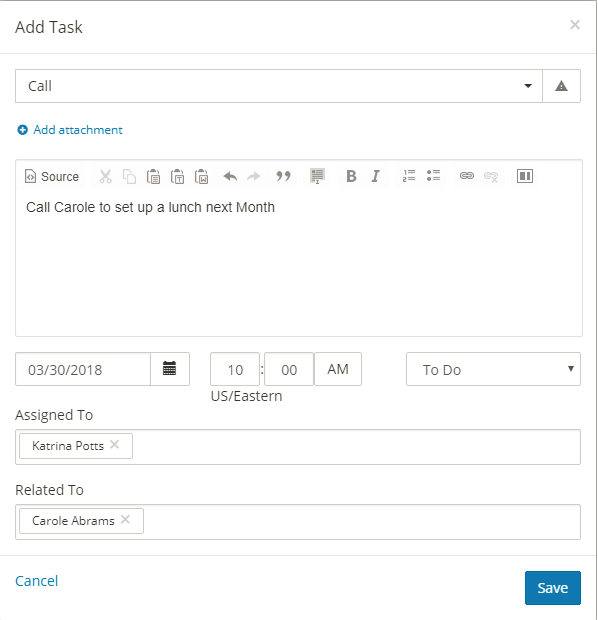Click the hour input field showing 10

(235, 369)
